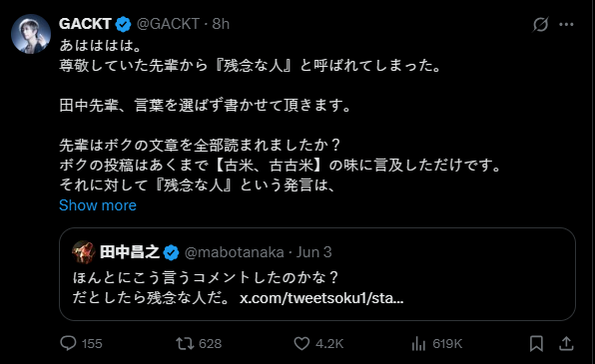Viewport: 595px width, 364px height.
Task: Open the quoted tweet from @mabotanaka
Action: point(317,274)
